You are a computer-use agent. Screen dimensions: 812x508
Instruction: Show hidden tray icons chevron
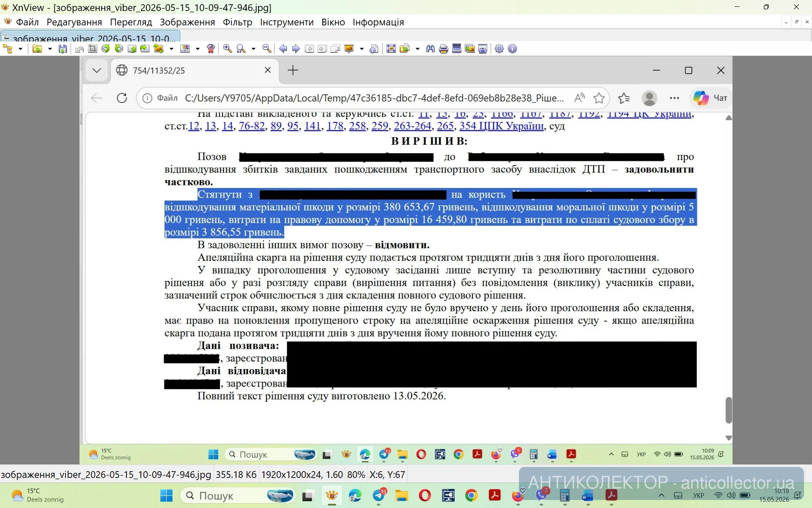661,495
